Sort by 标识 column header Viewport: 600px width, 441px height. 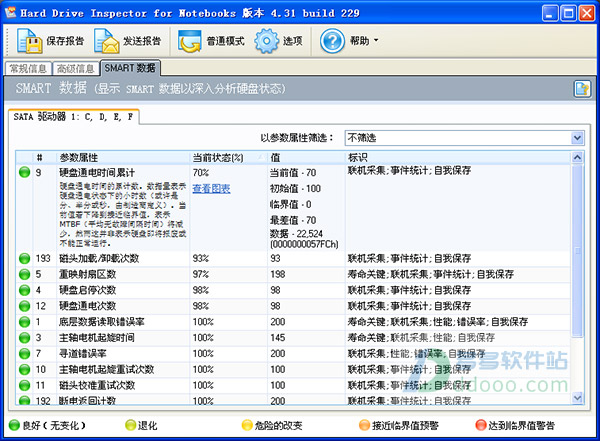coord(458,157)
